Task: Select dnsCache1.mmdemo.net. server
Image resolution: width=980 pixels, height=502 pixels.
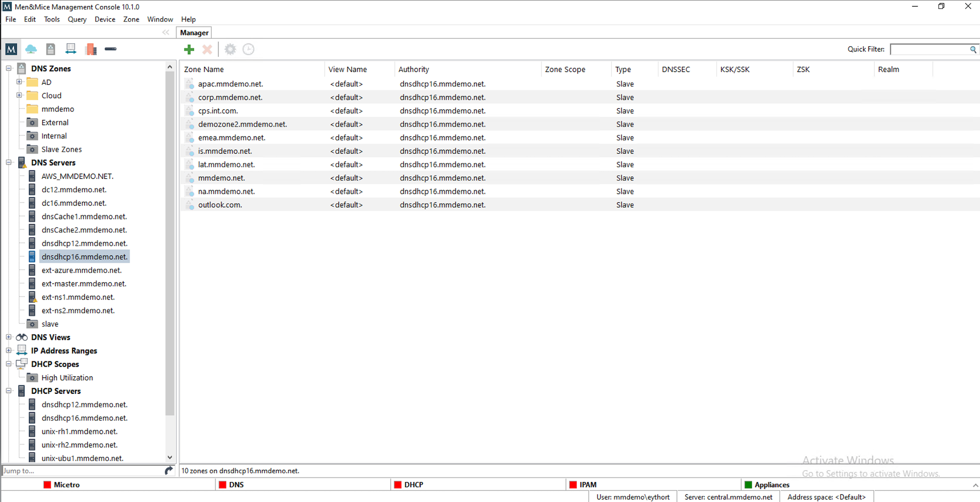Action: click(84, 217)
